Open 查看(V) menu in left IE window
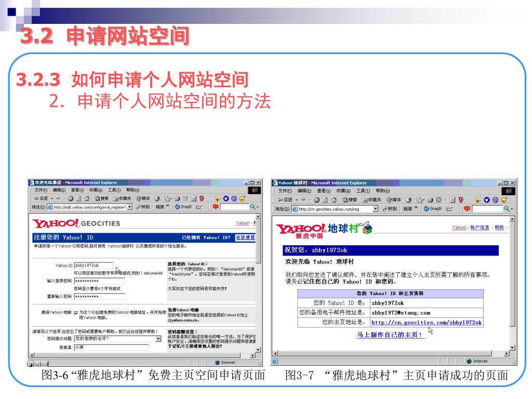Image resolution: width=532 pixels, height=399 pixels. point(77,190)
